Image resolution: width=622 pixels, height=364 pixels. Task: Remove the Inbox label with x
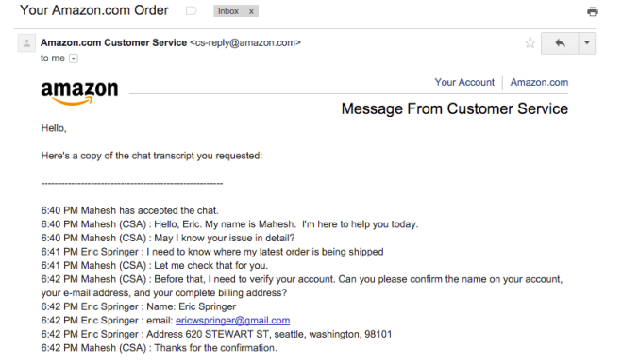(251, 11)
